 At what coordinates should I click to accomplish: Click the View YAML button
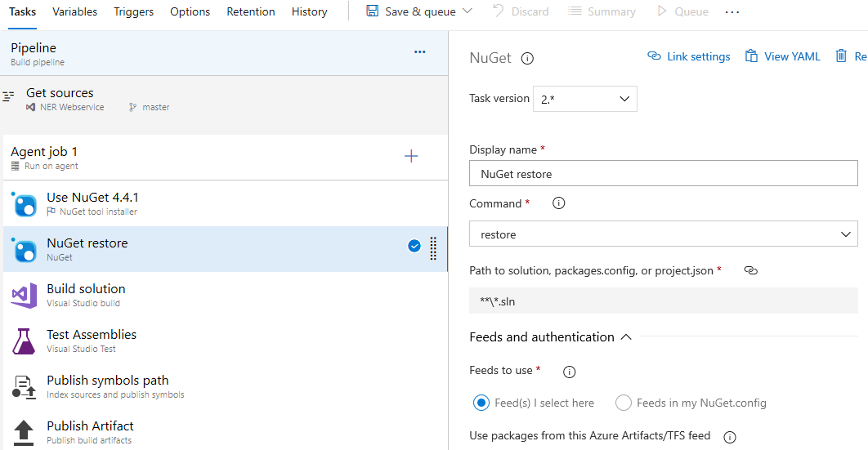click(x=782, y=56)
